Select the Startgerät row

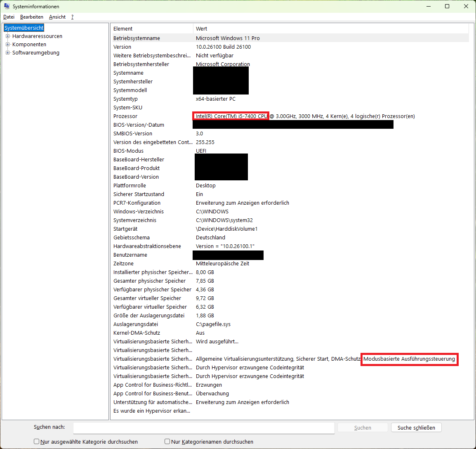point(290,229)
